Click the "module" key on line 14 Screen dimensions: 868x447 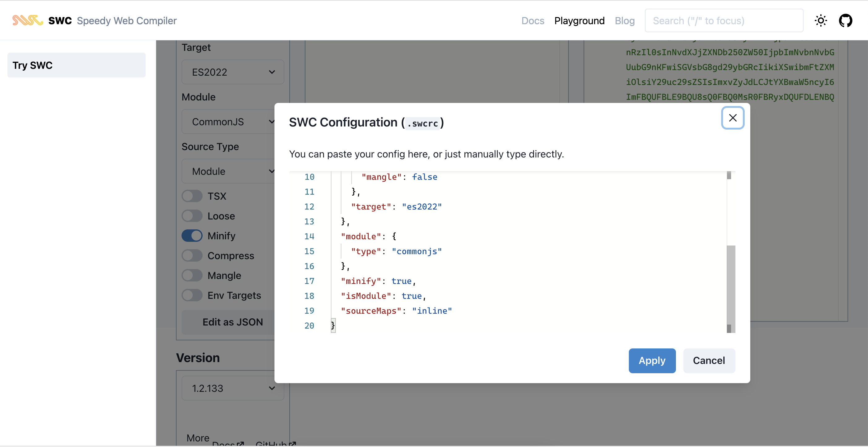point(361,236)
